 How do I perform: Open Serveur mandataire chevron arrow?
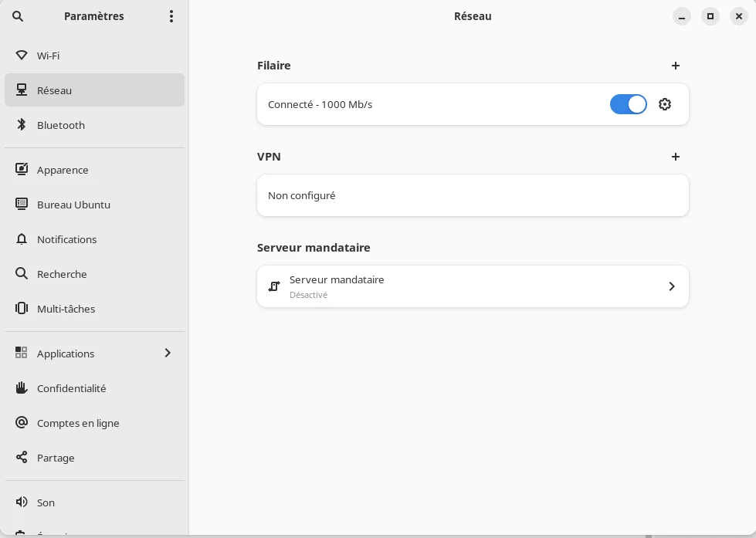(x=672, y=286)
